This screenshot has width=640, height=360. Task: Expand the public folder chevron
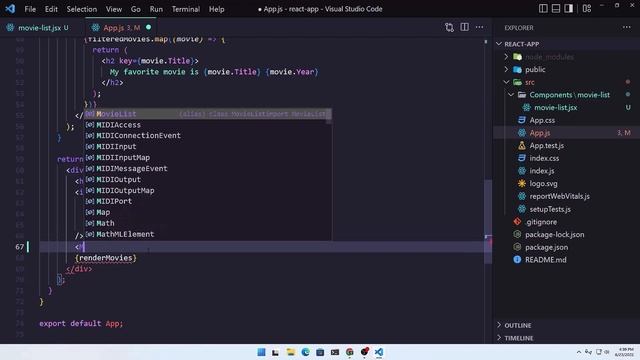tap(506, 69)
